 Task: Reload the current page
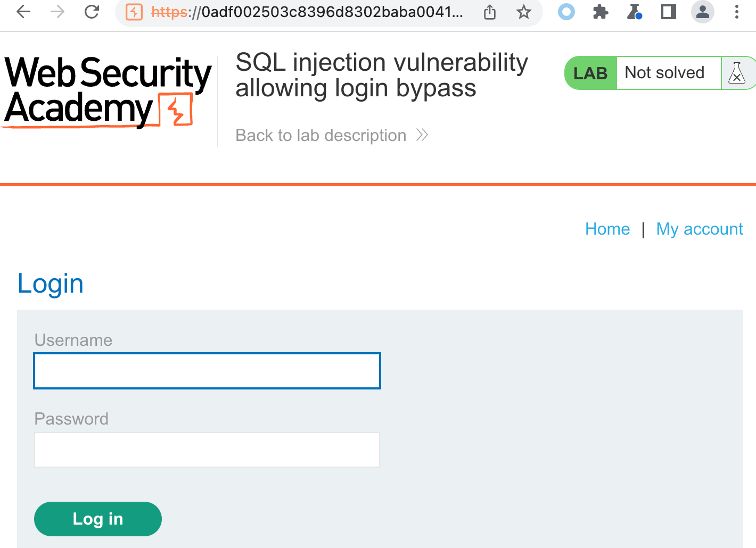coord(91,12)
